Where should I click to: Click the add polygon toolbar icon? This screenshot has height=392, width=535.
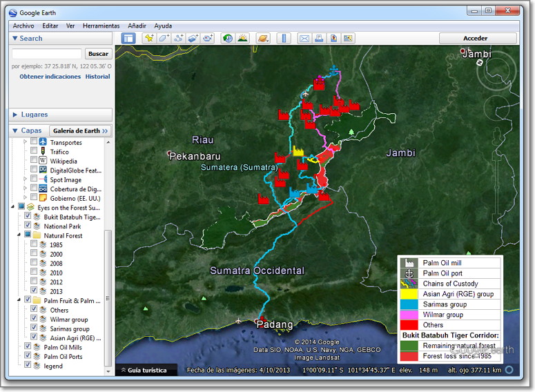tap(164, 38)
